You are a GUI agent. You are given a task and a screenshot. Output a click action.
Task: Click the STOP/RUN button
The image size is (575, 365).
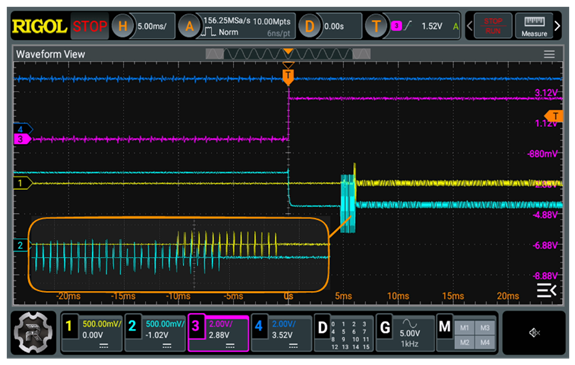tap(492, 26)
